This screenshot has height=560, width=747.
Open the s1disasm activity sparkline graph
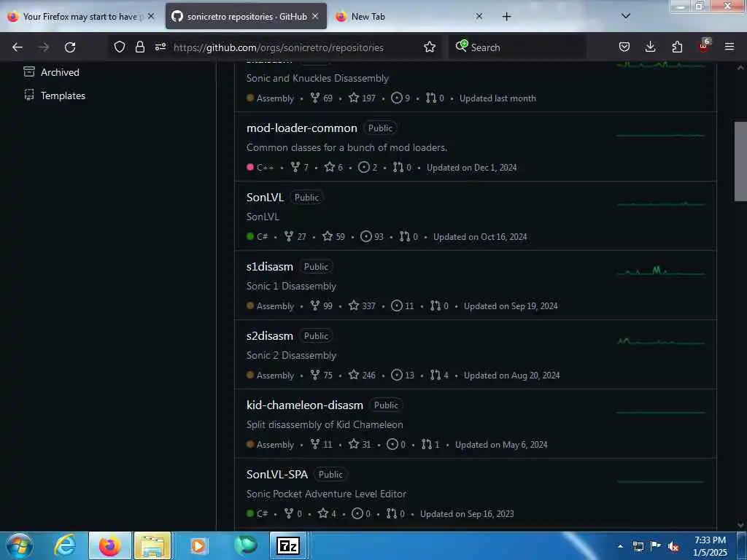pyautogui.click(x=661, y=271)
